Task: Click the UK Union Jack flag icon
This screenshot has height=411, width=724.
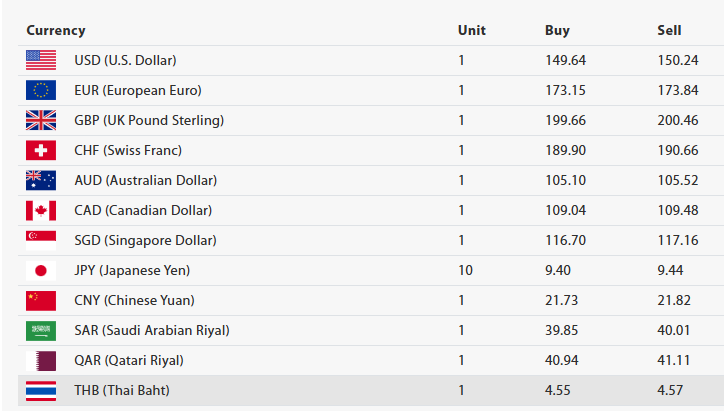Action: click(41, 120)
